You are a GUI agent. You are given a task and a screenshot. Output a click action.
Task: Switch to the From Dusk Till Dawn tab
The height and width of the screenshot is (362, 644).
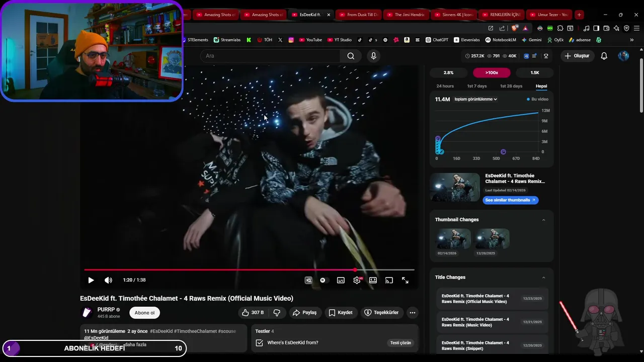tap(359, 15)
